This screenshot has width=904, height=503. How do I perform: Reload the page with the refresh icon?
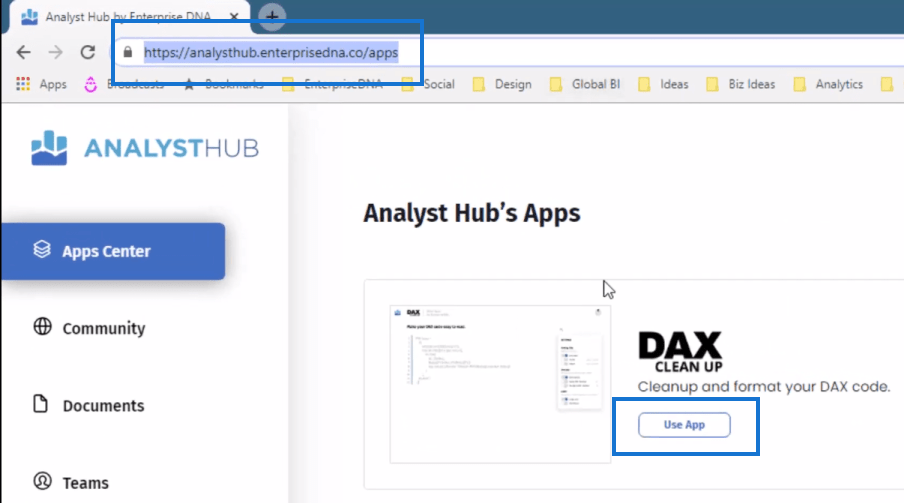pos(88,52)
